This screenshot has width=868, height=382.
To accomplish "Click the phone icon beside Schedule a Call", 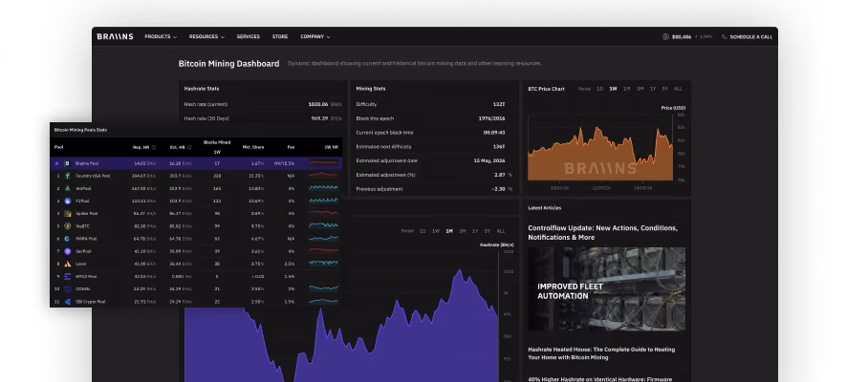I will point(725,36).
